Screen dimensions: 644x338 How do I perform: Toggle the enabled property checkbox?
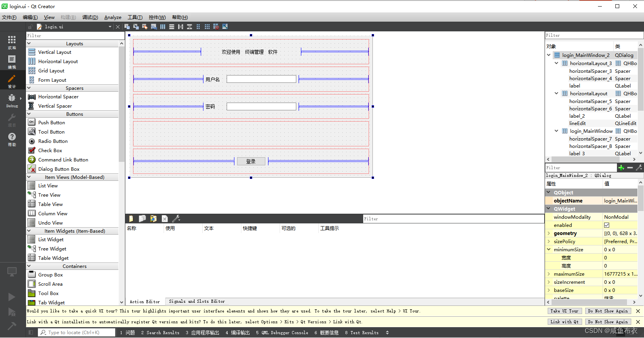coord(606,225)
